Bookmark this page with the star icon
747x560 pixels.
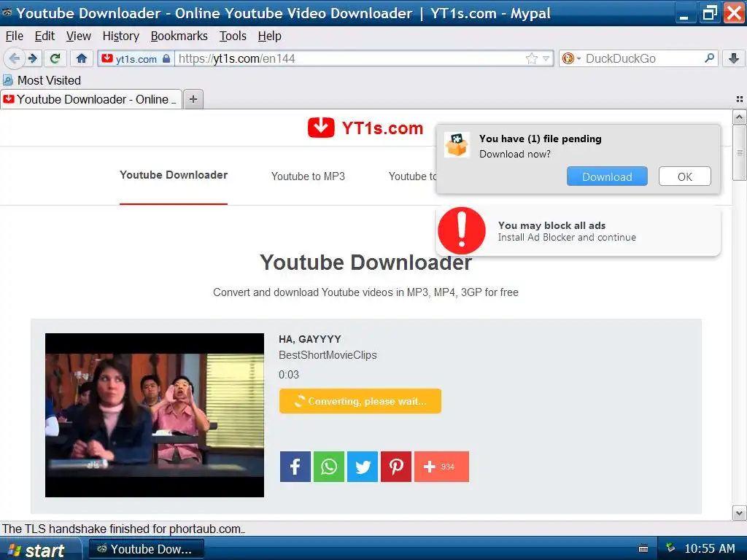531,58
